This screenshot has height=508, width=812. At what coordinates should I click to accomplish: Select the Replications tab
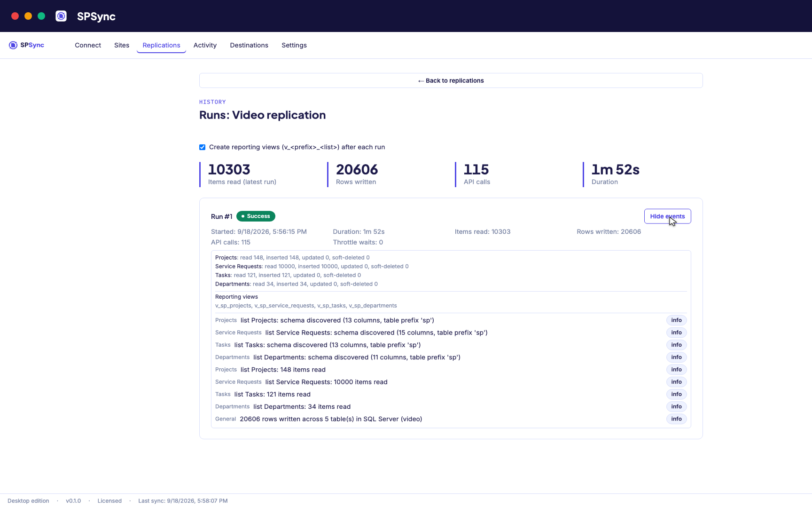(x=161, y=45)
